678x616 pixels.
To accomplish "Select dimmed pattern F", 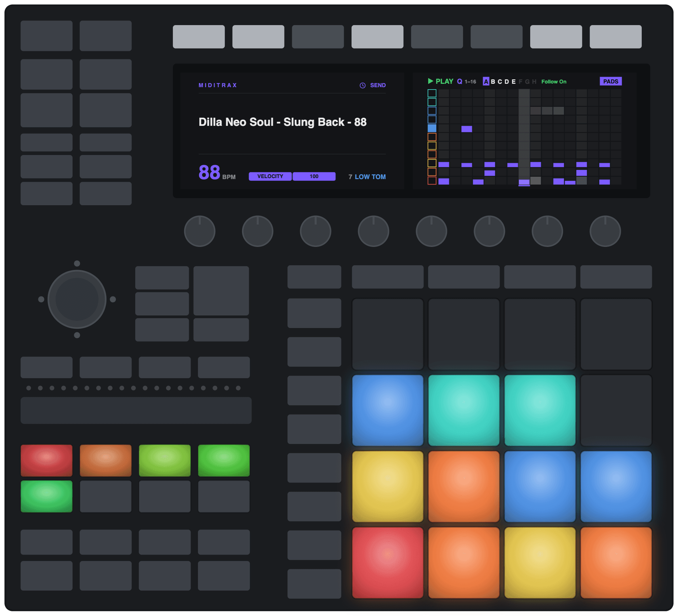I will tap(520, 82).
